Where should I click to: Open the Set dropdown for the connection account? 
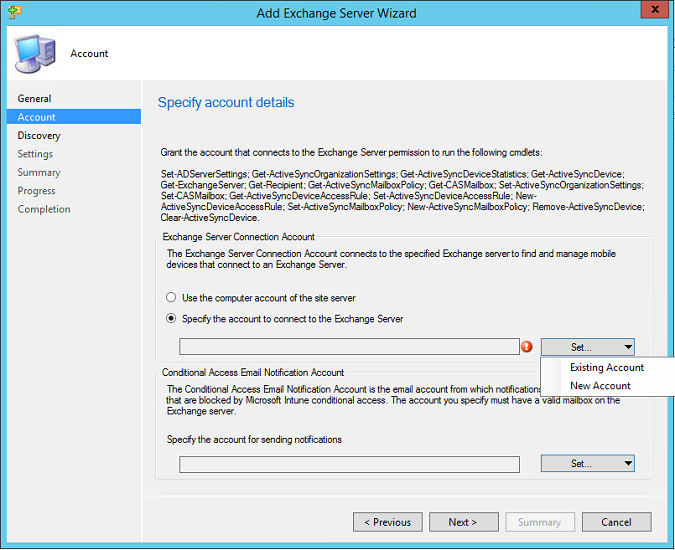point(588,347)
